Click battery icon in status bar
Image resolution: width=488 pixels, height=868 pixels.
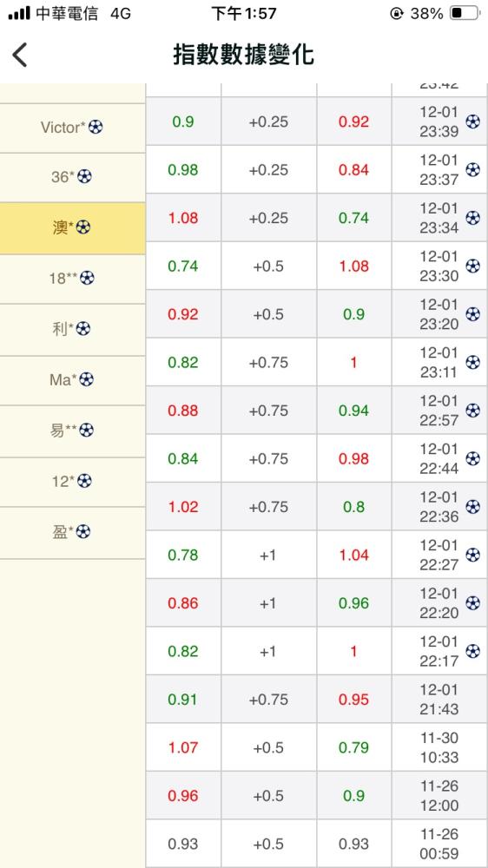pos(464,13)
